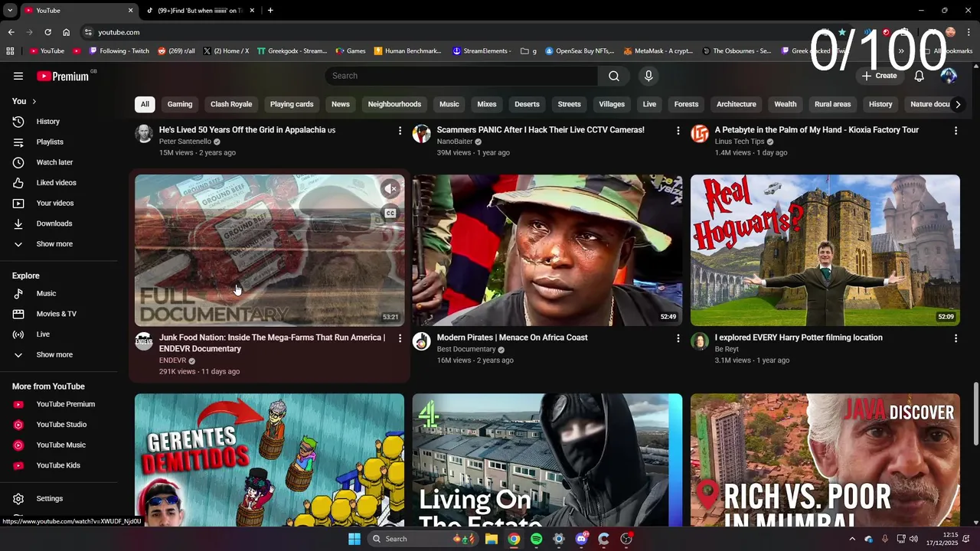Toggle mute on Junk Food Nation preview
Image resolution: width=980 pixels, height=551 pixels.
point(390,188)
